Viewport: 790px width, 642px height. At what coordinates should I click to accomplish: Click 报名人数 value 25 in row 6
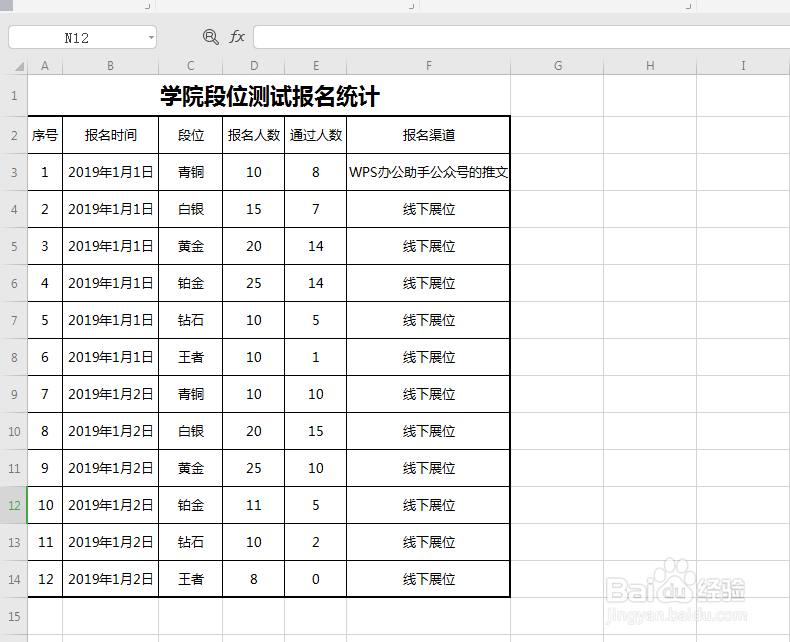click(x=253, y=283)
